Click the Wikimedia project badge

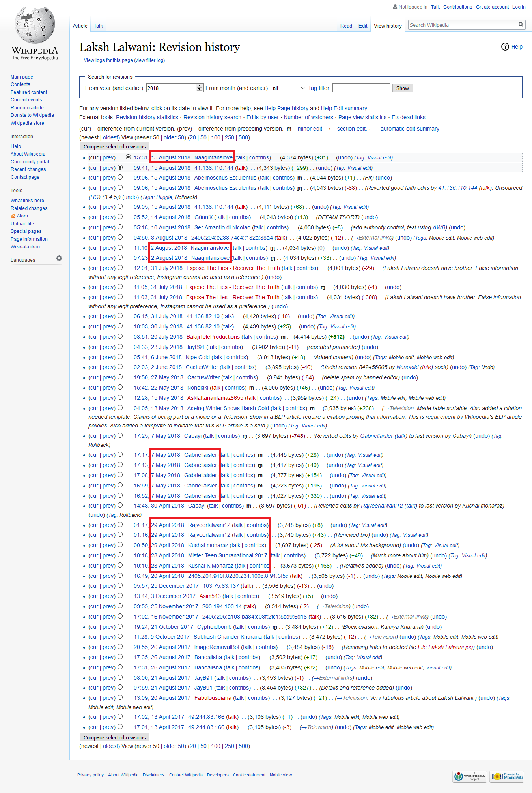click(x=470, y=776)
